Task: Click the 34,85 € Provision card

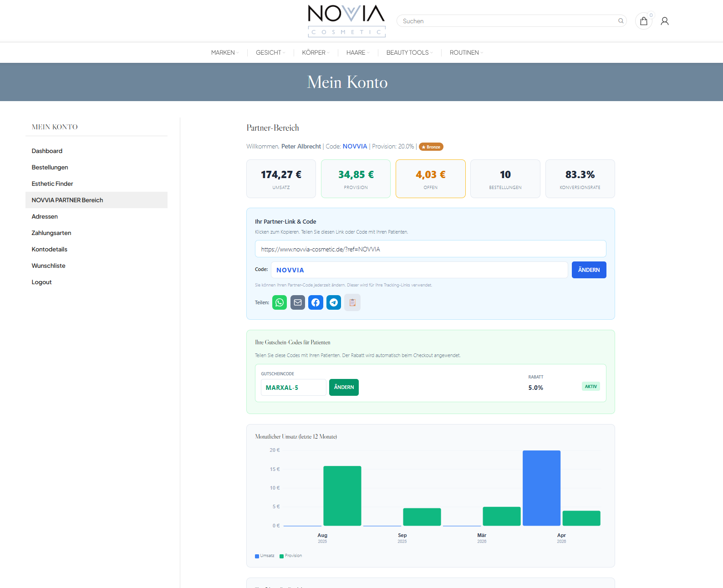Action: (x=356, y=179)
